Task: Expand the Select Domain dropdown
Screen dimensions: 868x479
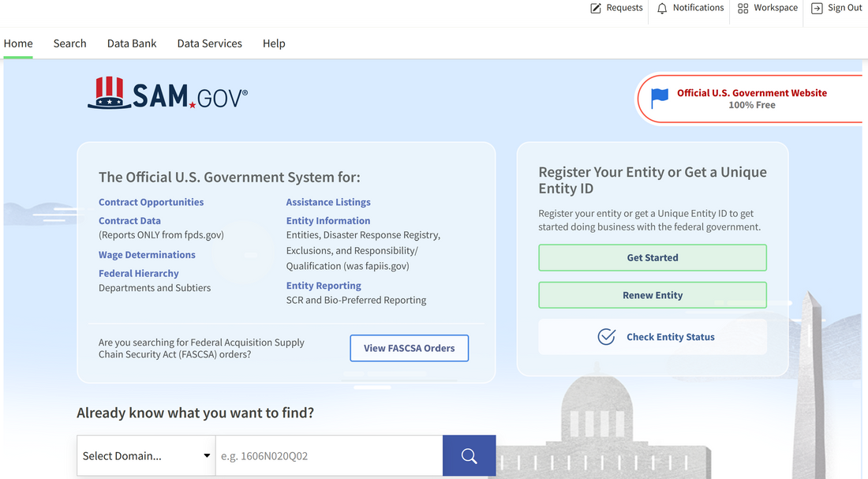Action: point(146,455)
